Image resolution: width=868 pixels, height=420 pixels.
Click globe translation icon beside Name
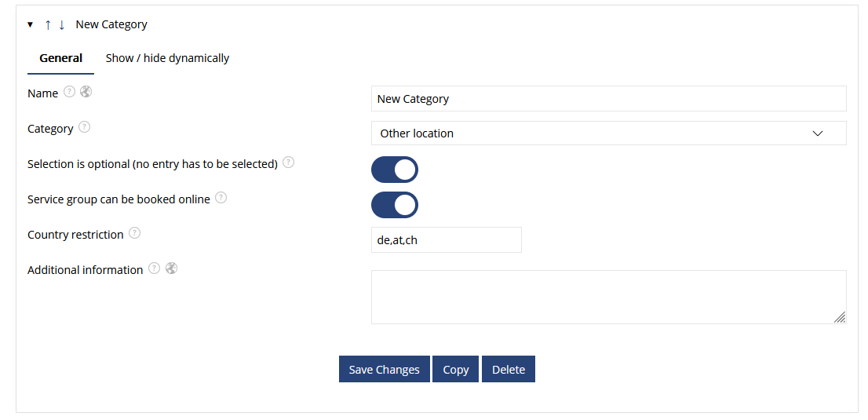[x=86, y=91]
